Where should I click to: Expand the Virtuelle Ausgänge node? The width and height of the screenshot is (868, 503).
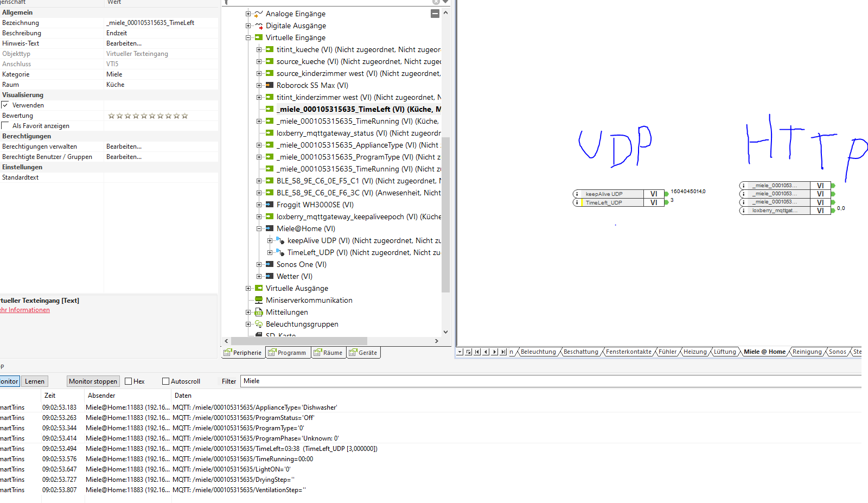coord(248,288)
